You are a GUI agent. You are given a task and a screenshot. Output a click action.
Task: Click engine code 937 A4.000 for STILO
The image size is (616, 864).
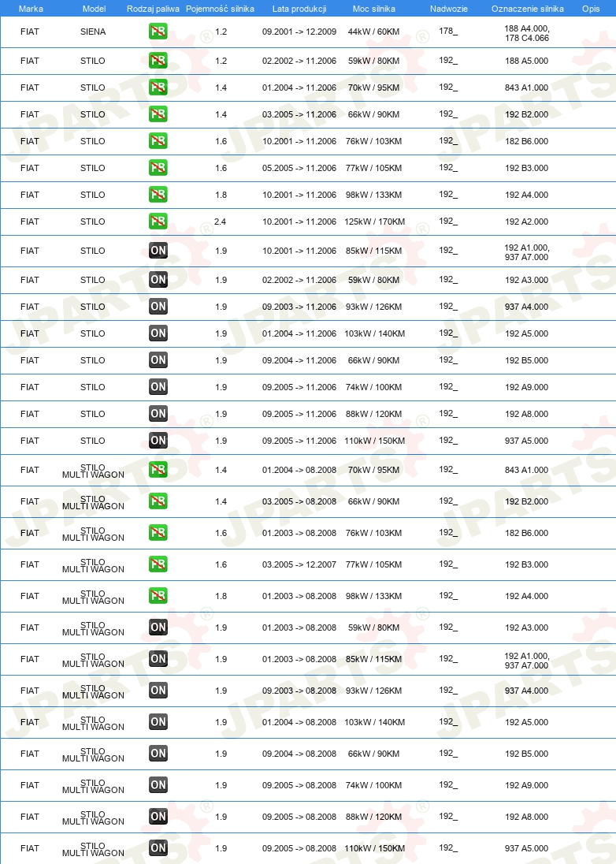point(527,307)
